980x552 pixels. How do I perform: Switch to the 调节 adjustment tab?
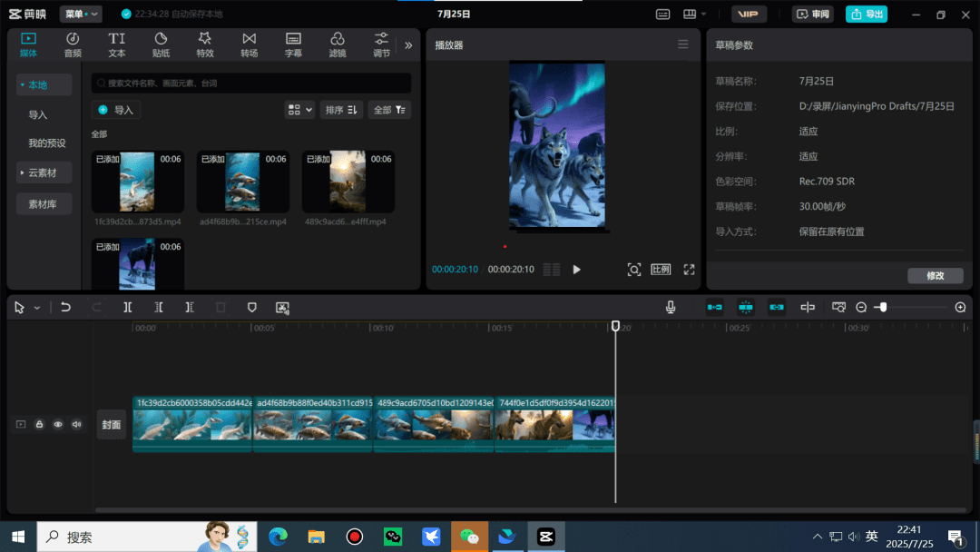381,45
